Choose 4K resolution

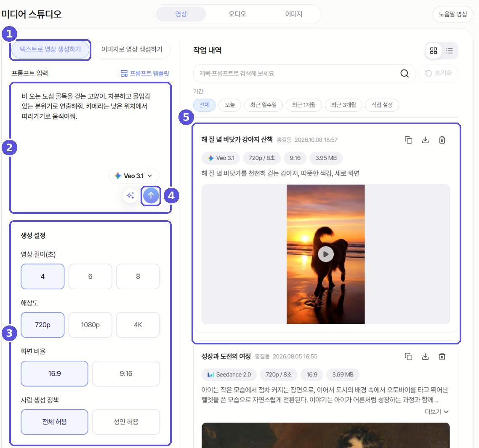(138, 325)
